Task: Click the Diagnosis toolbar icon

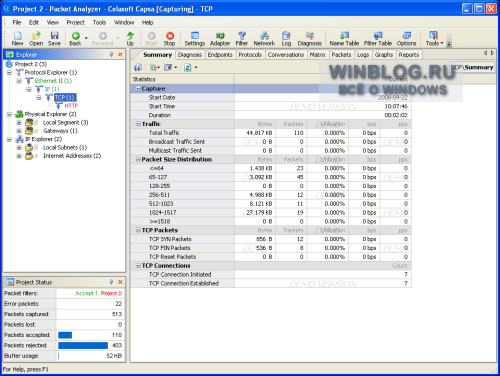Action: coord(310,39)
